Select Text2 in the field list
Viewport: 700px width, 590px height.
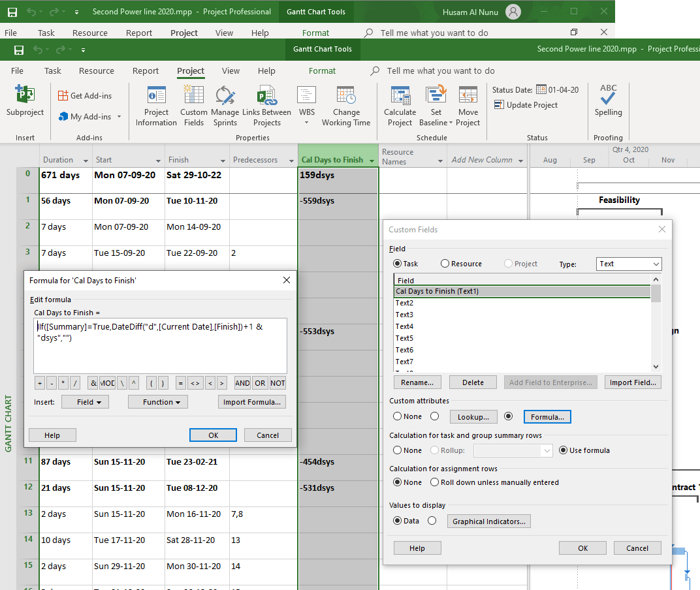[522, 303]
